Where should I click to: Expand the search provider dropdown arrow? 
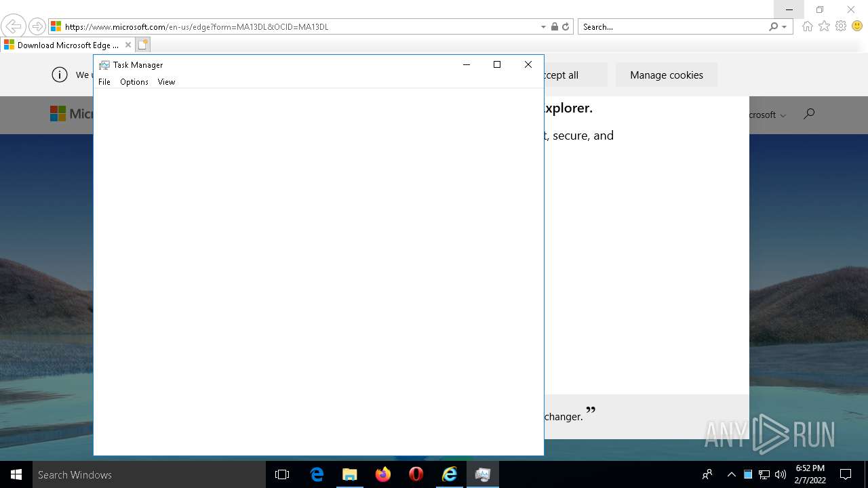pos(785,27)
